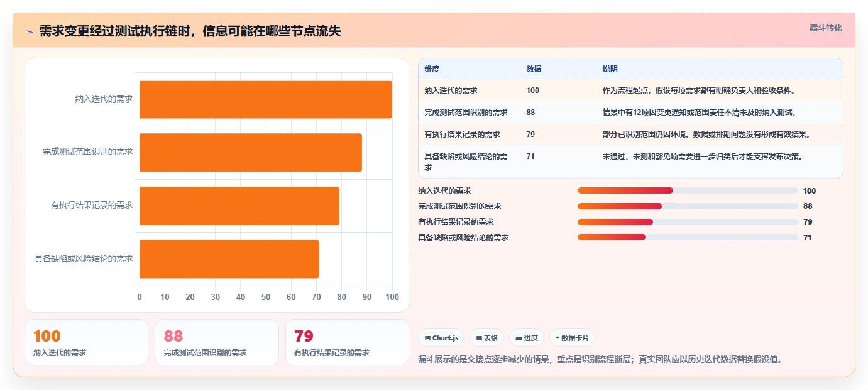Click the 纳入迭代的需求 bar in the chart
The width and height of the screenshot is (868, 390).
tap(266, 99)
